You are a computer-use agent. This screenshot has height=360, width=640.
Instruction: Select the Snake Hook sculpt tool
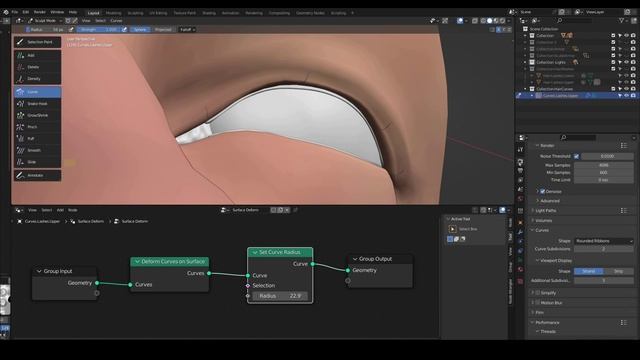(x=37, y=104)
